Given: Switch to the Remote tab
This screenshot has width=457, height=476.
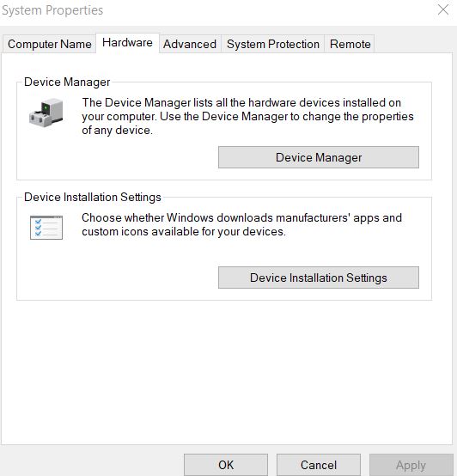Looking at the screenshot, I should tap(350, 45).
